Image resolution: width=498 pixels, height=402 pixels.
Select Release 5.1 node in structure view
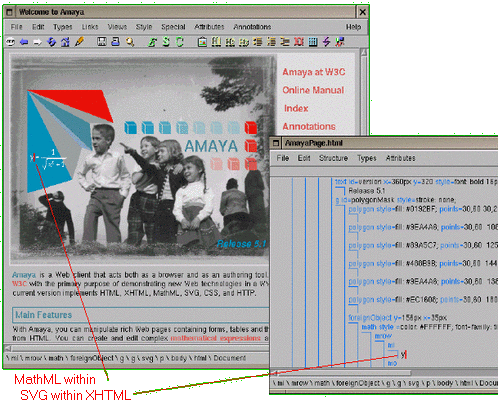point(367,191)
